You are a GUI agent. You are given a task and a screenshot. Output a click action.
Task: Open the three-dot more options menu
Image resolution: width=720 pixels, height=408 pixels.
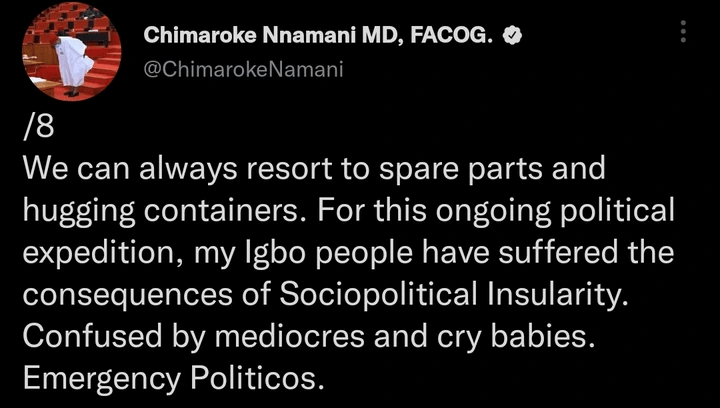coord(683,32)
